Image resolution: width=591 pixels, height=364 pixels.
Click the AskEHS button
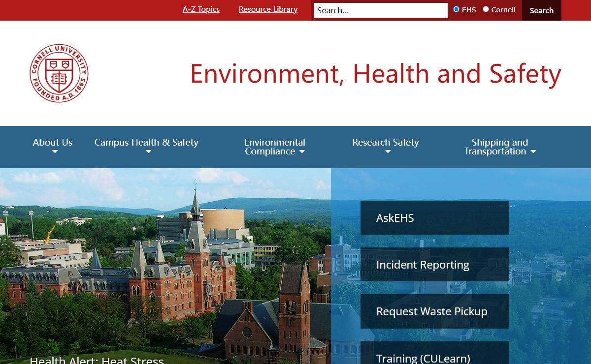point(435,217)
